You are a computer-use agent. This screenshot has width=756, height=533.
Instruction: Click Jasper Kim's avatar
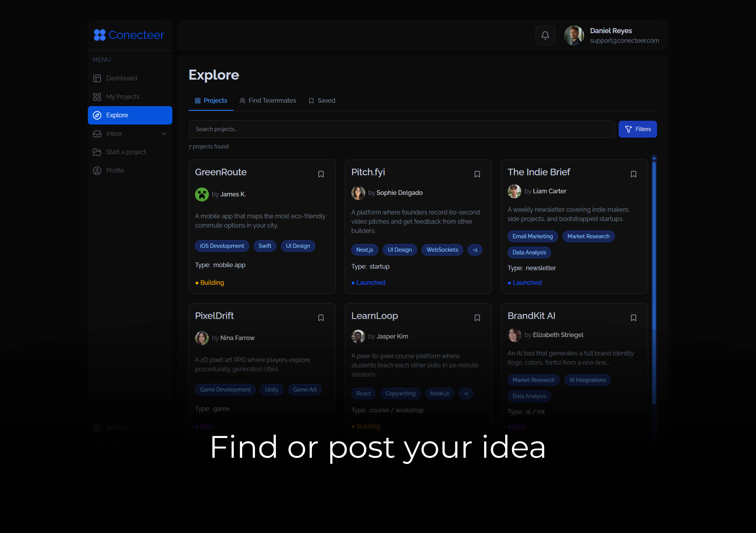point(358,336)
